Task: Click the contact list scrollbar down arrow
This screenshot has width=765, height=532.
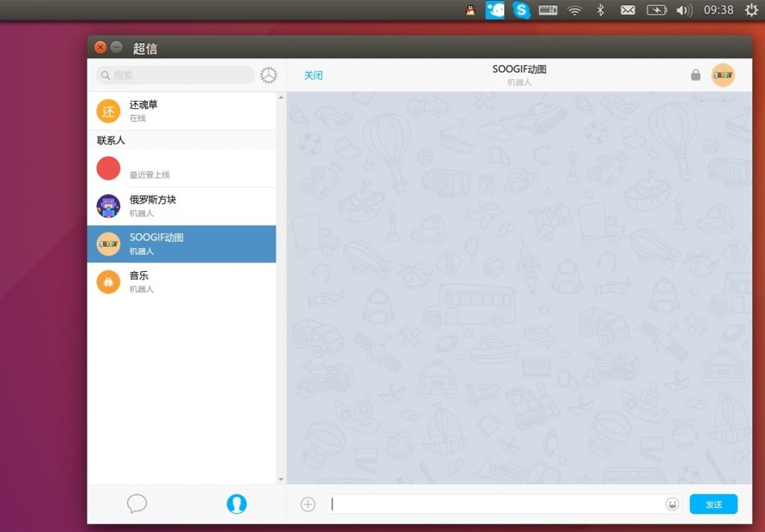Action: (x=281, y=479)
